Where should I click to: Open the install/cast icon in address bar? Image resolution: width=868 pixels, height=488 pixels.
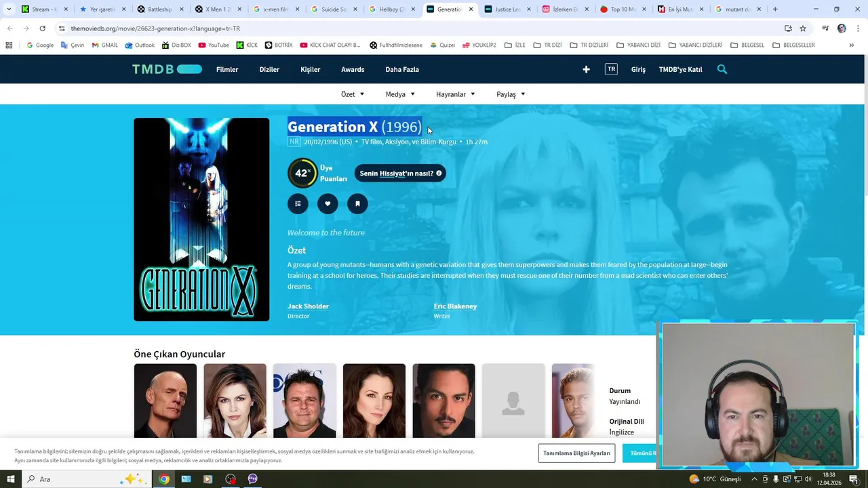pos(788,28)
